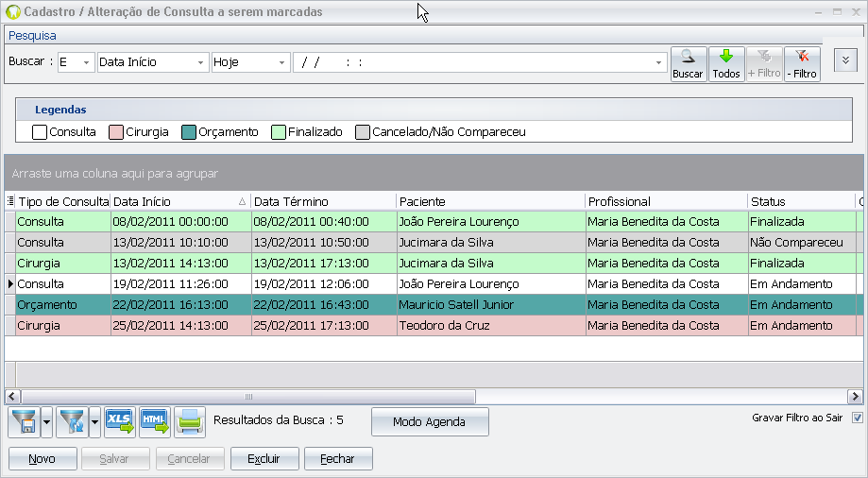The height and width of the screenshot is (478, 868).
Task: Select the Teodoro da Cruz patient cell
Action: [x=491, y=326]
